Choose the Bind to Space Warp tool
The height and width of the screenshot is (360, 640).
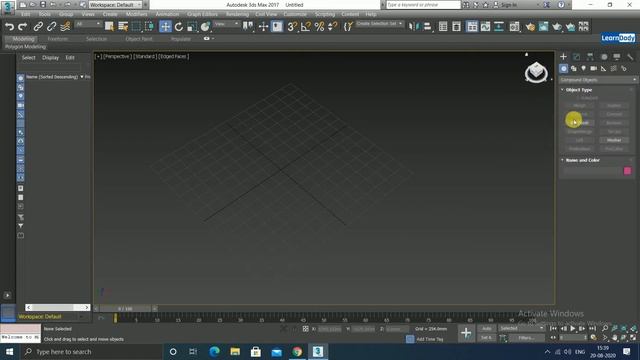pyautogui.click(x=65, y=27)
